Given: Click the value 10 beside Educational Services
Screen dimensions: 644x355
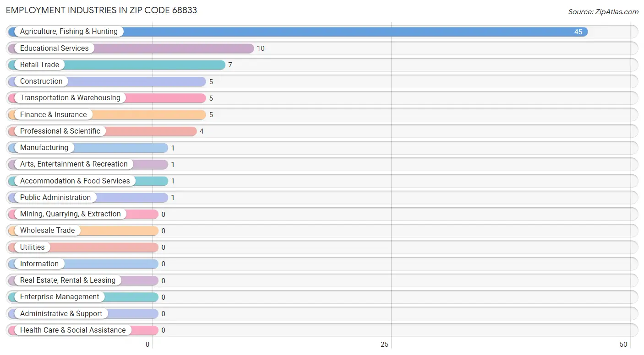Looking at the screenshot, I should click(261, 48).
